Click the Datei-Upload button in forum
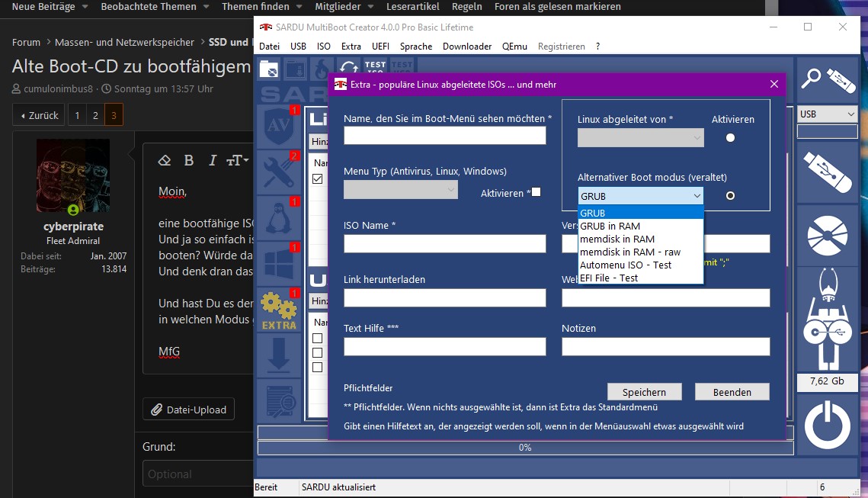The height and width of the screenshot is (498, 868). (x=189, y=410)
